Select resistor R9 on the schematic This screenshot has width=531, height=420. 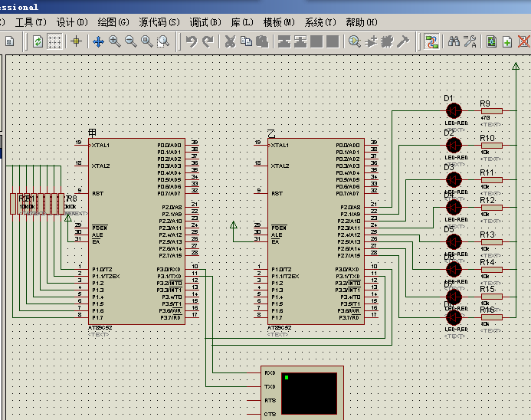point(492,111)
